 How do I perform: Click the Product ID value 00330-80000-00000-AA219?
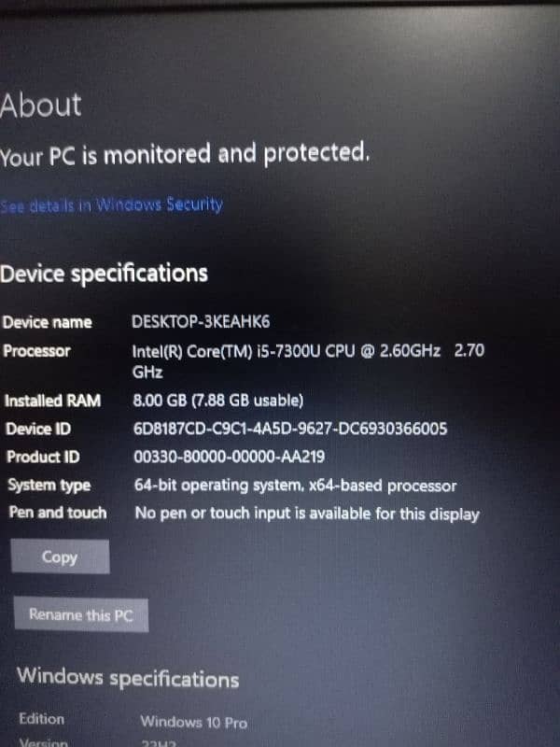229,457
